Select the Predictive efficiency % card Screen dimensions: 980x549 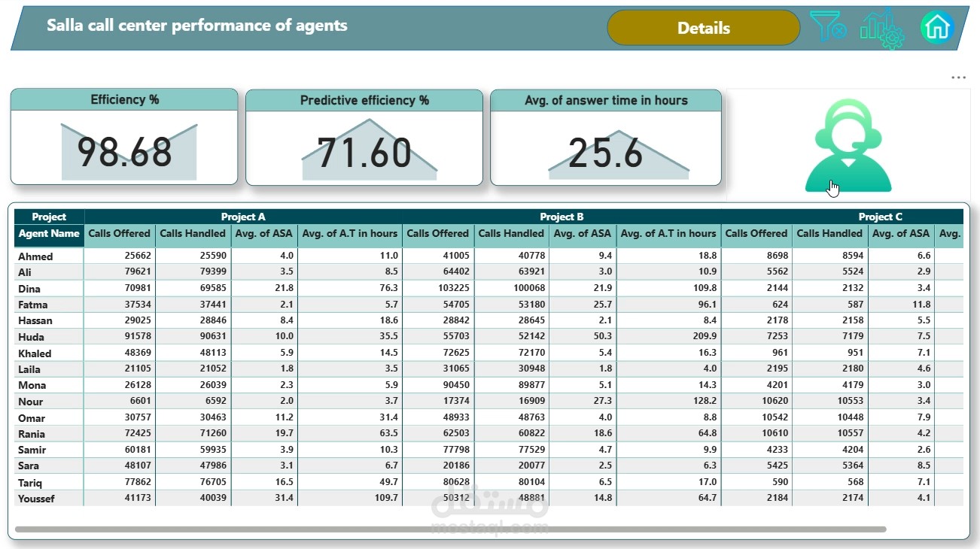[364, 138]
